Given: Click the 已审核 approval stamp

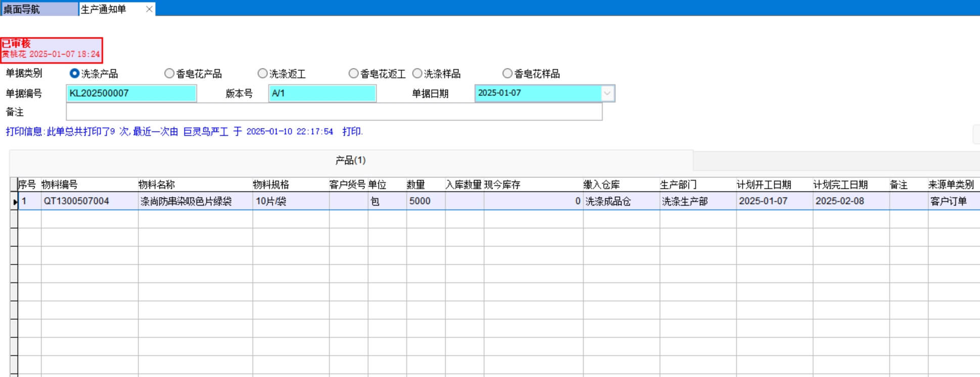Looking at the screenshot, I should point(51,50).
